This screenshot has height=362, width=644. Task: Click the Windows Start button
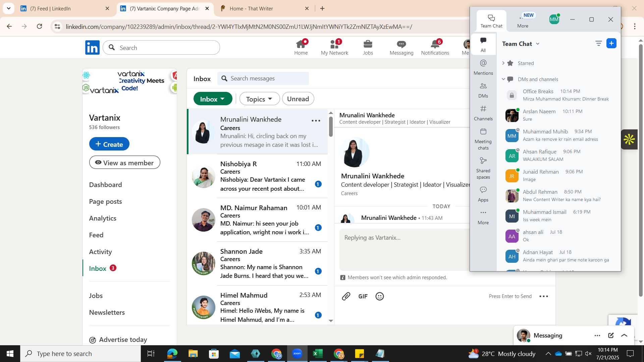[x=10, y=354]
